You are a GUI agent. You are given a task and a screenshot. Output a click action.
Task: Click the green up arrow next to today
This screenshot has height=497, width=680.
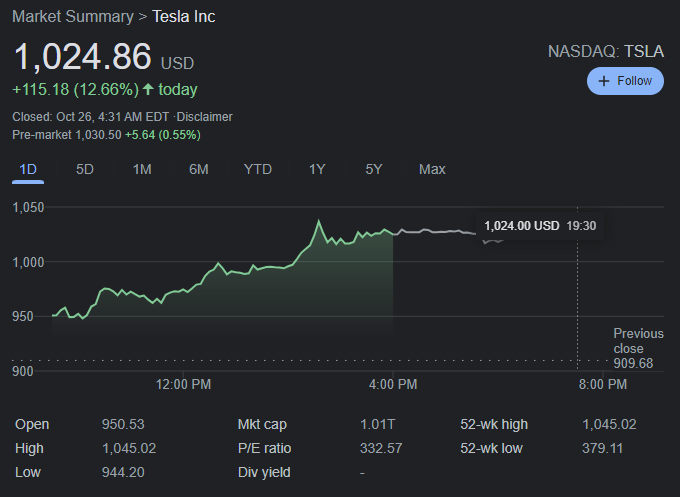point(148,89)
